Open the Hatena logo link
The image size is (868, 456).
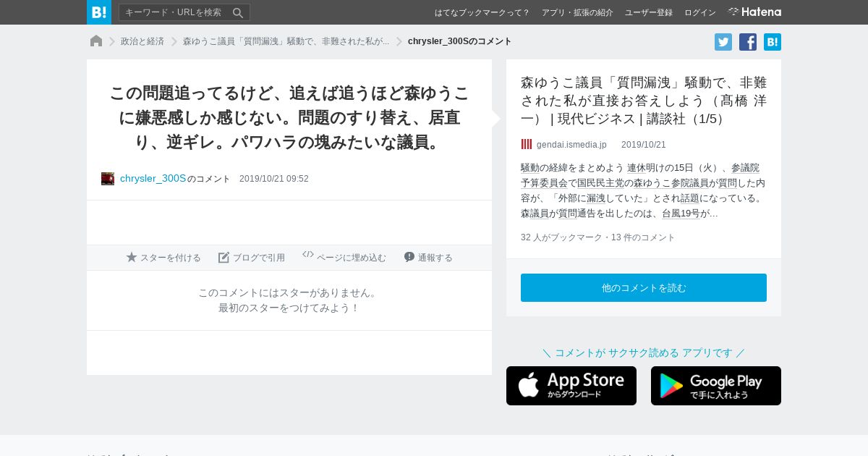pyautogui.click(x=754, y=12)
